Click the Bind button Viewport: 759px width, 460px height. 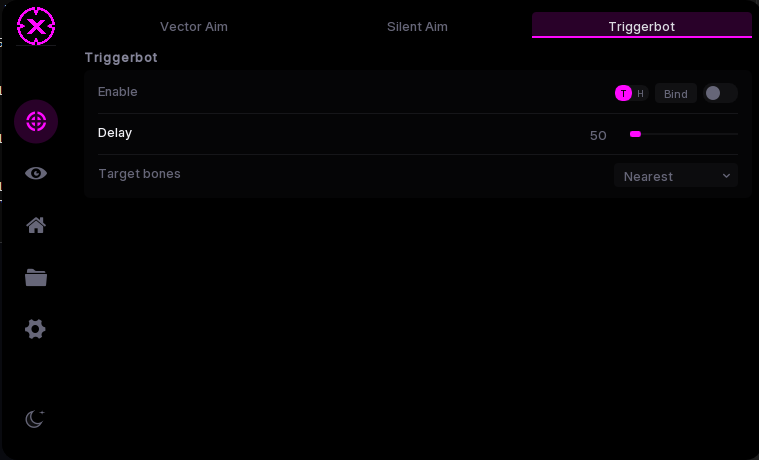point(676,93)
